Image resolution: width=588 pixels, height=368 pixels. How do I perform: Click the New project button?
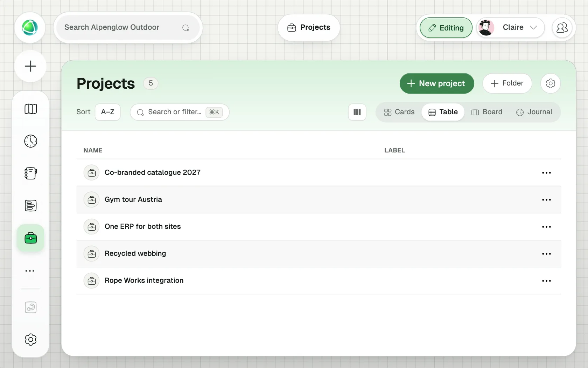click(x=437, y=83)
